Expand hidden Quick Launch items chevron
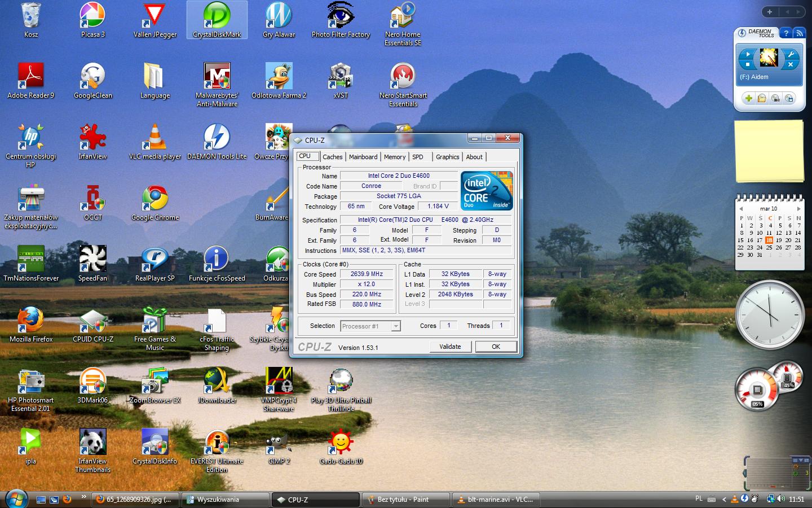This screenshot has width=812, height=508. pyautogui.click(x=83, y=497)
